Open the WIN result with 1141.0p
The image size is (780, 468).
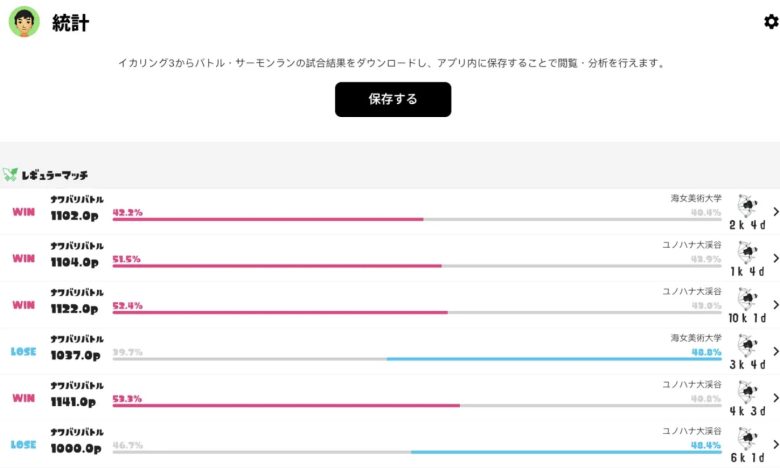(x=23, y=397)
